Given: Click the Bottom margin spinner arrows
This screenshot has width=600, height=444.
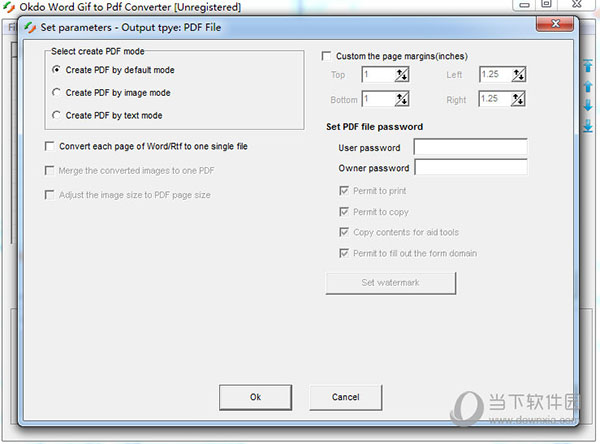Looking at the screenshot, I should pos(402,99).
